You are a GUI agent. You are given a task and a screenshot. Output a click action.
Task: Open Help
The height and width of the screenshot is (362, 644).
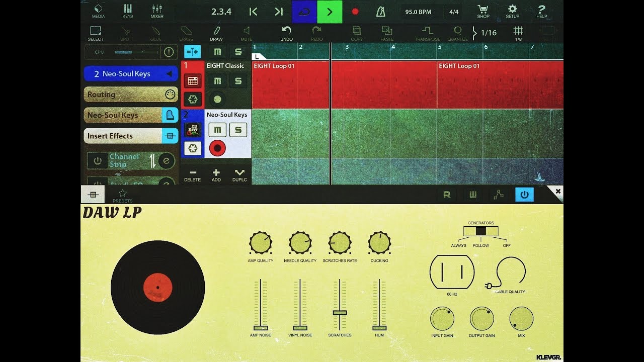click(x=542, y=11)
